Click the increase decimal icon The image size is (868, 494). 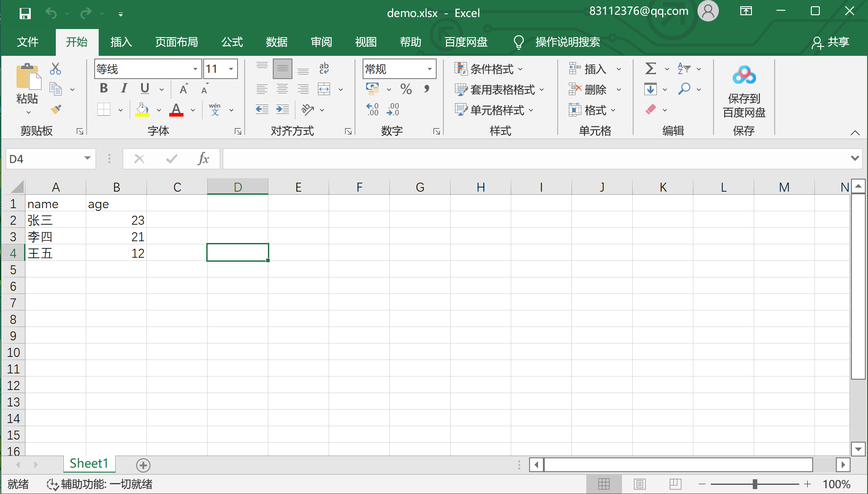pos(372,109)
